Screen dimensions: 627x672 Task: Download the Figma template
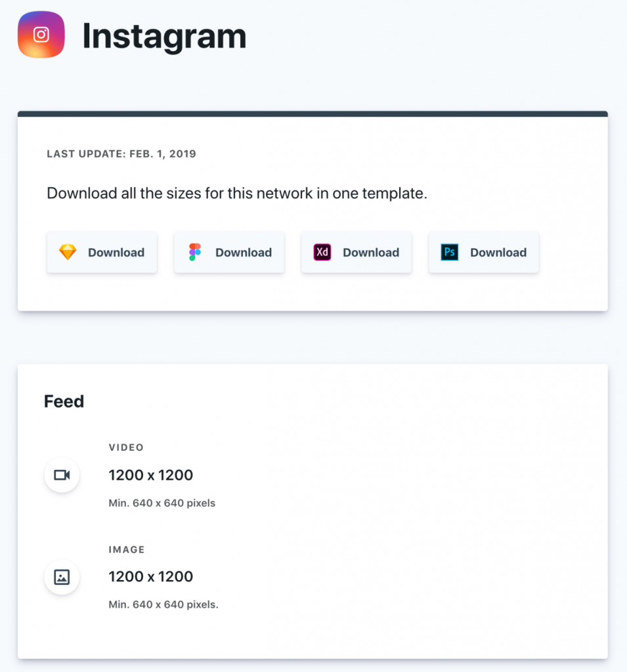229,252
